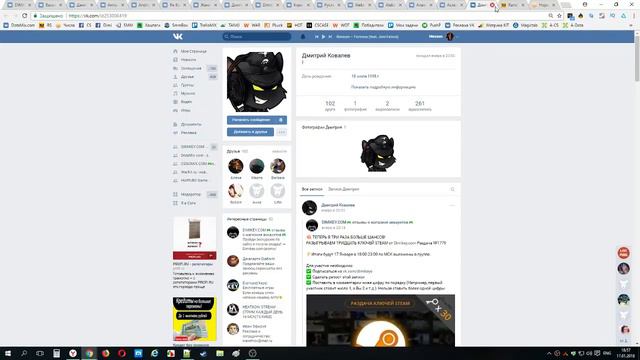Click the wall search magnifier icon
Screen dimensions: 640x360
(x=452, y=189)
